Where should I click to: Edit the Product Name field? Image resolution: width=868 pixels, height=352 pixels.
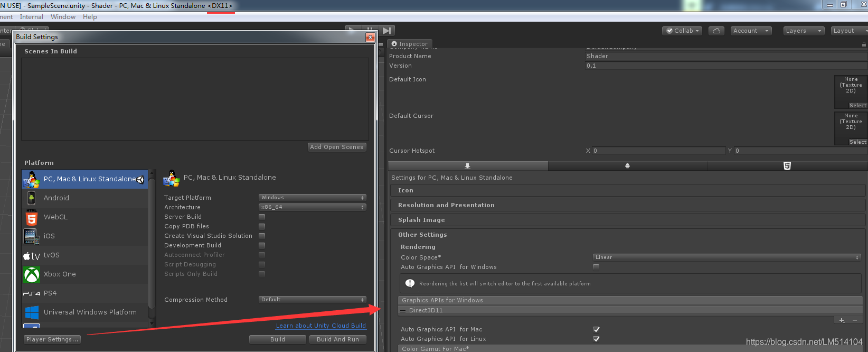coord(726,56)
